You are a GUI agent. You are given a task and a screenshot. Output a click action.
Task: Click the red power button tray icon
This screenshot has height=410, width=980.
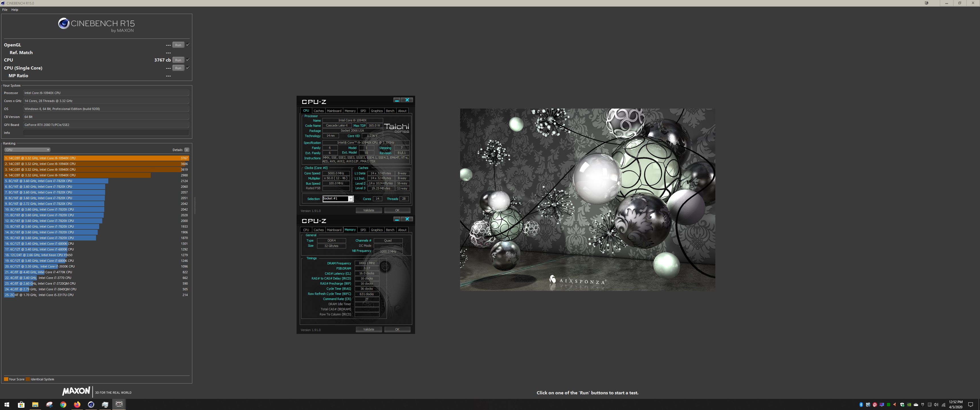[875, 405]
